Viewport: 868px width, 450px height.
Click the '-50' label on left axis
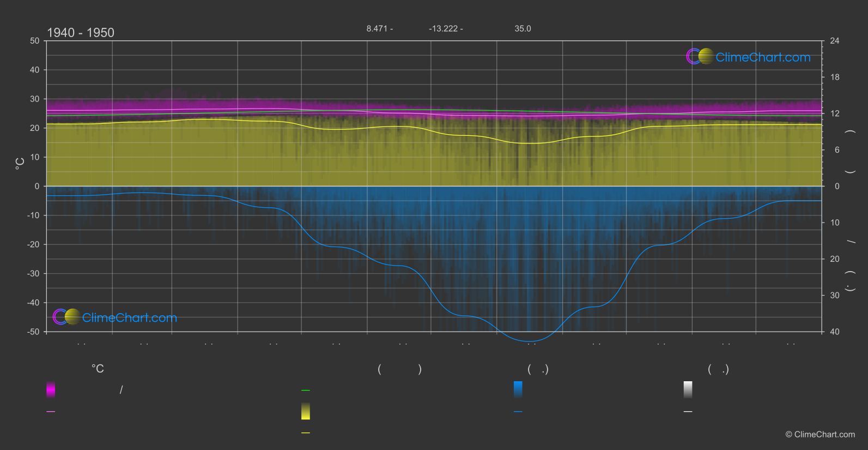[33, 332]
